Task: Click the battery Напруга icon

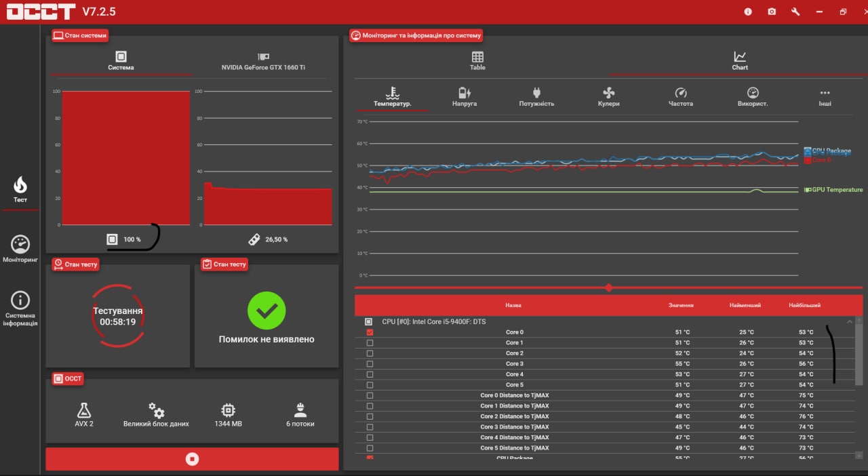Action: (x=465, y=92)
